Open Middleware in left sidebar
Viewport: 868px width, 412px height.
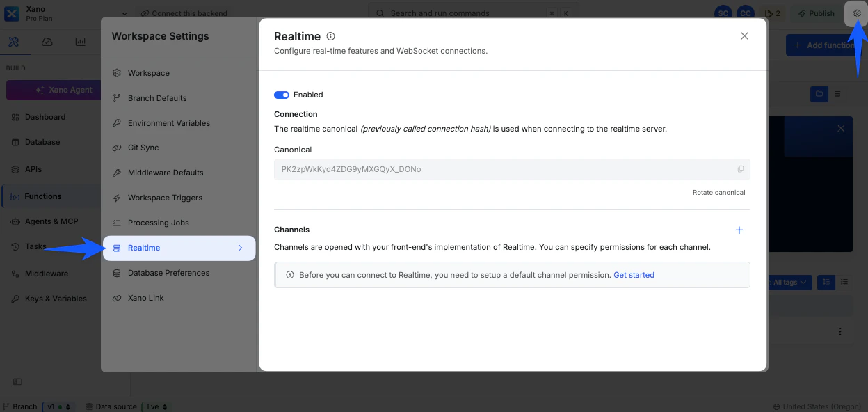pos(47,274)
